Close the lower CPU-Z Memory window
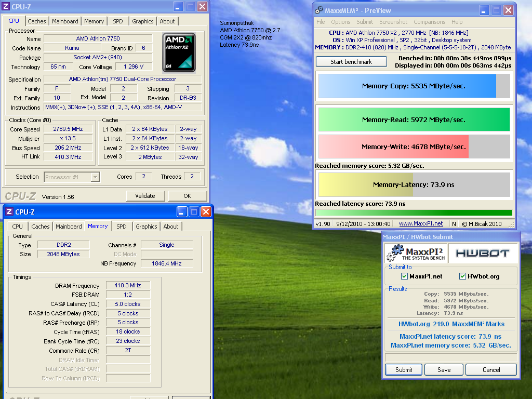The width and height of the screenshot is (532, 399). pos(206,212)
